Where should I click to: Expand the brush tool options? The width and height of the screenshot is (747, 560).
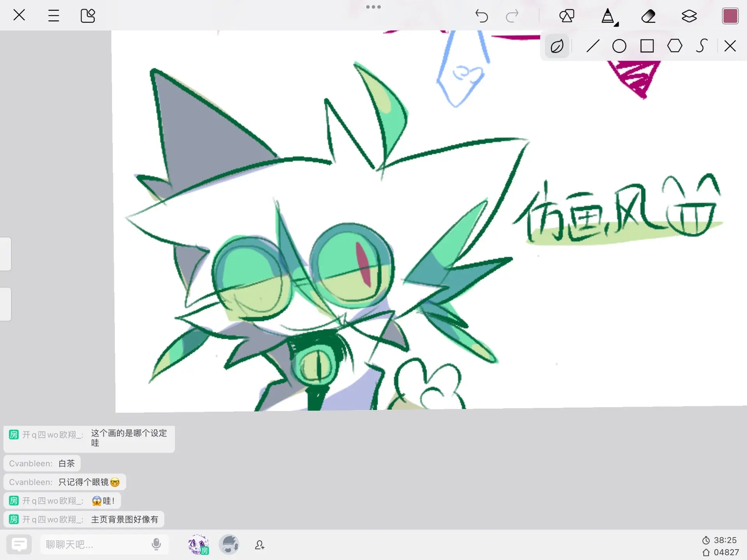608,17
